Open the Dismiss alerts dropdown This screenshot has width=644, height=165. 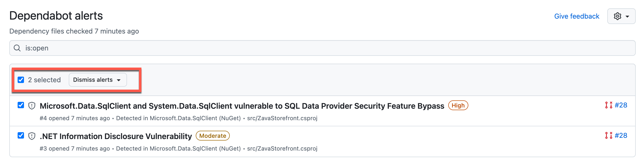pyautogui.click(x=97, y=80)
